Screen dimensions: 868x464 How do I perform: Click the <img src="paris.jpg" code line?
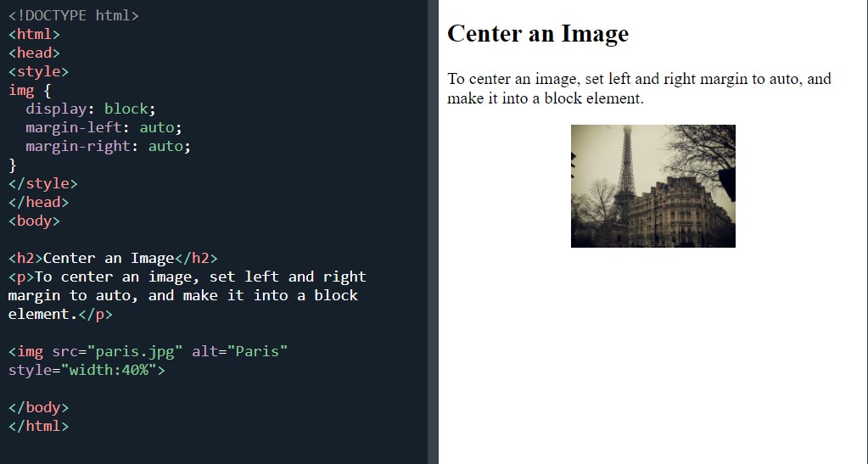tap(148, 351)
